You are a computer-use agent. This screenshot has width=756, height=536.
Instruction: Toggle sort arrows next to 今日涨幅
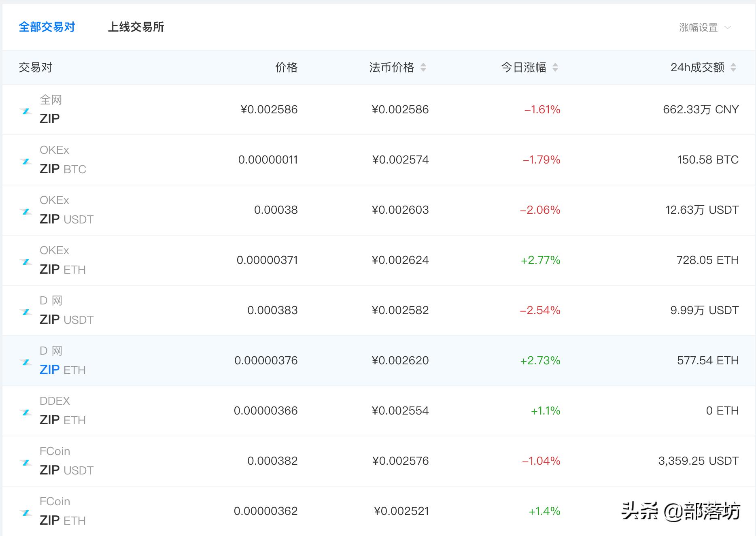(x=555, y=68)
